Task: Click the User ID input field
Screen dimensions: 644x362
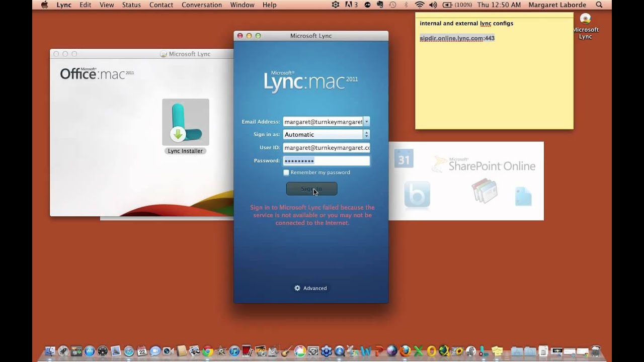Action: (327, 148)
